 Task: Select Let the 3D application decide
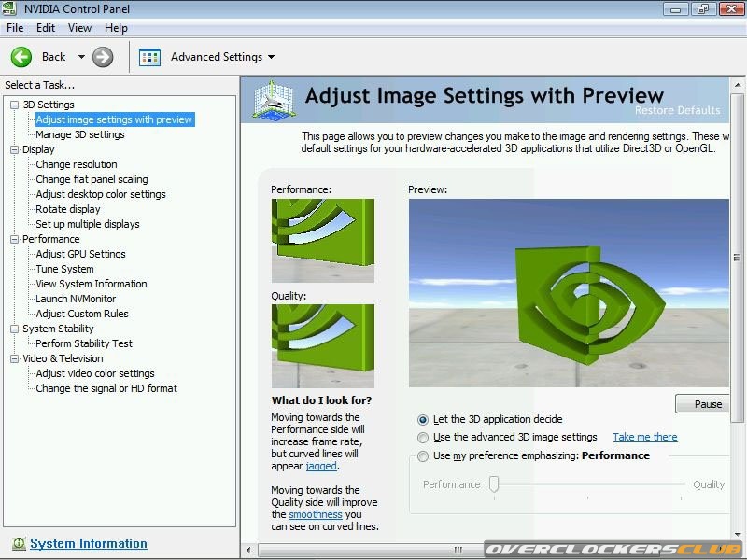coord(424,420)
